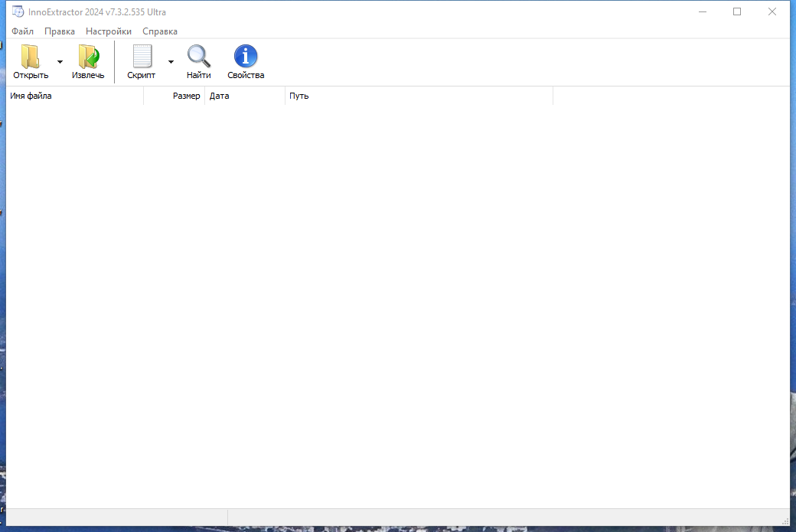The width and height of the screenshot is (796, 532).
Task: Open the Скрипт (Script) viewer icon
Action: click(x=141, y=56)
